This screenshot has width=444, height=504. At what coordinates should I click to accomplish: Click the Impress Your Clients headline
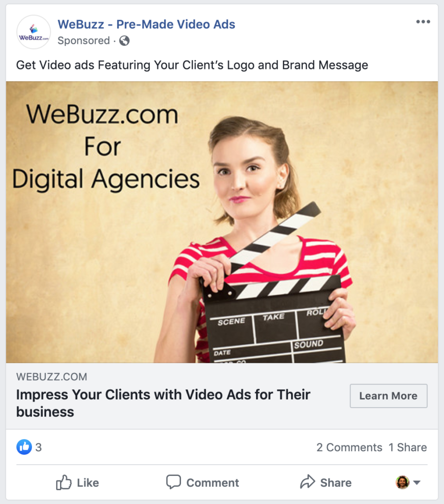(163, 403)
